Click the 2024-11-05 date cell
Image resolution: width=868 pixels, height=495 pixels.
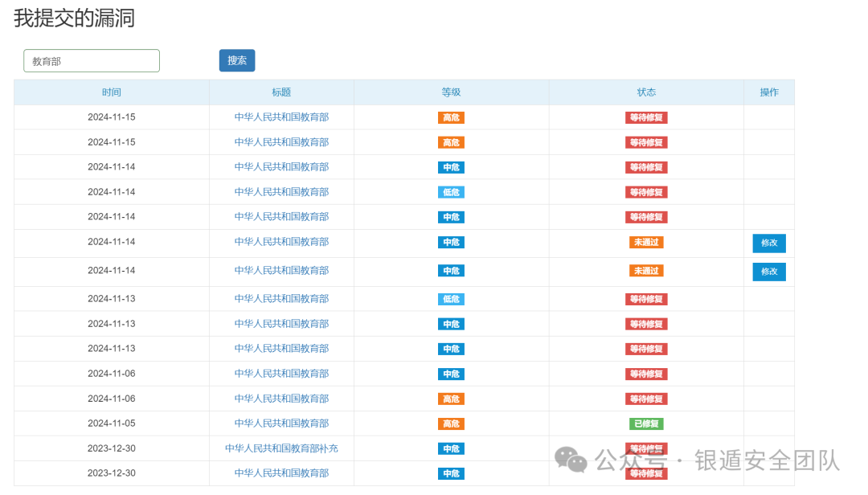pos(111,423)
